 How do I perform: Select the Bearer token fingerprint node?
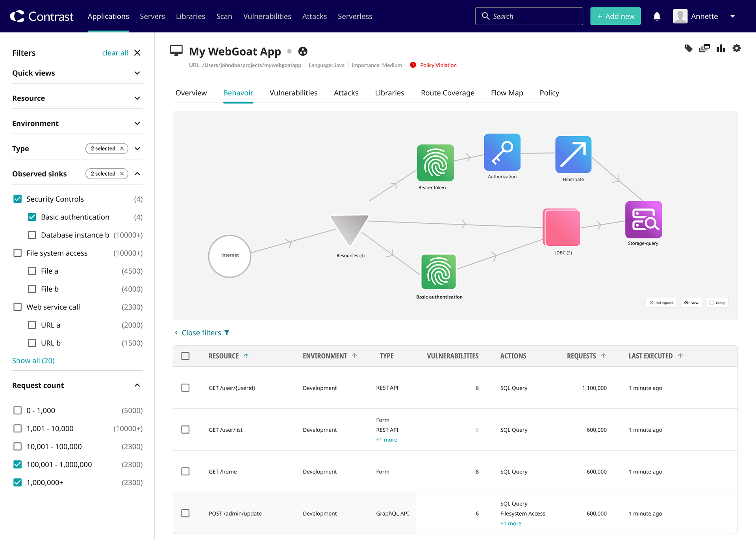435,163
